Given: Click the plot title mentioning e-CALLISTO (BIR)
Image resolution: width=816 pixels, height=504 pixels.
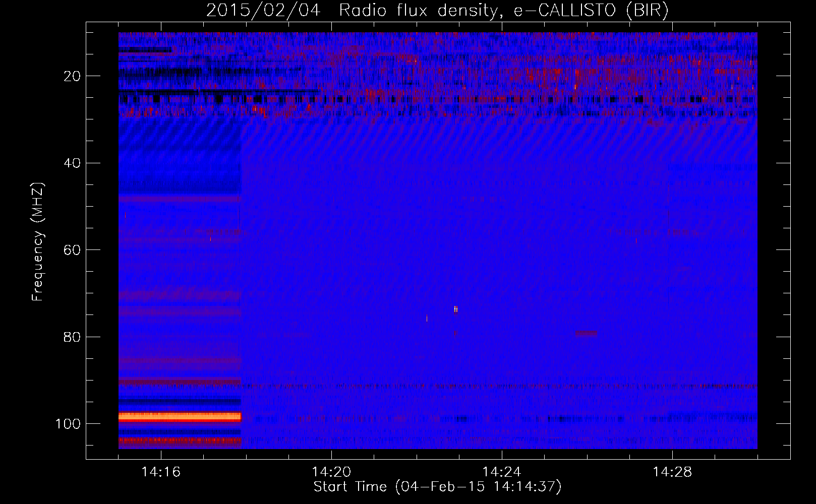Looking at the screenshot, I should (x=437, y=10).
